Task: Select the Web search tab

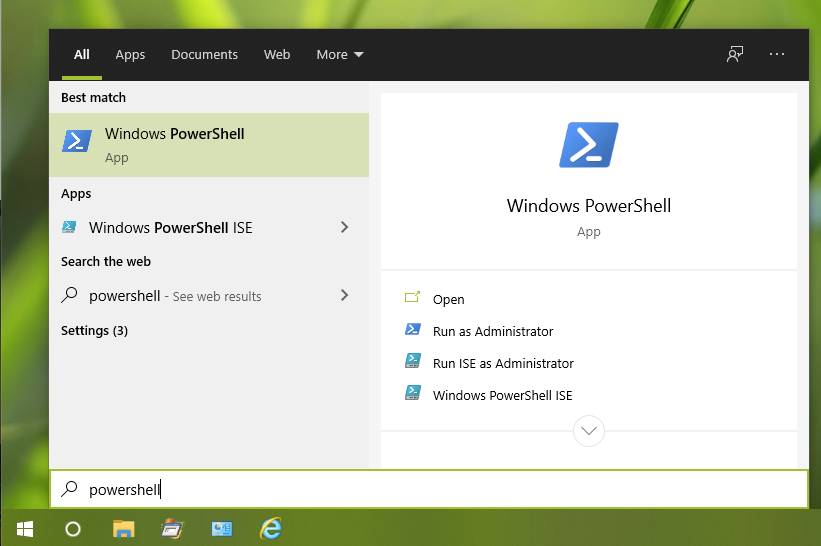Action: click(277, 54)
